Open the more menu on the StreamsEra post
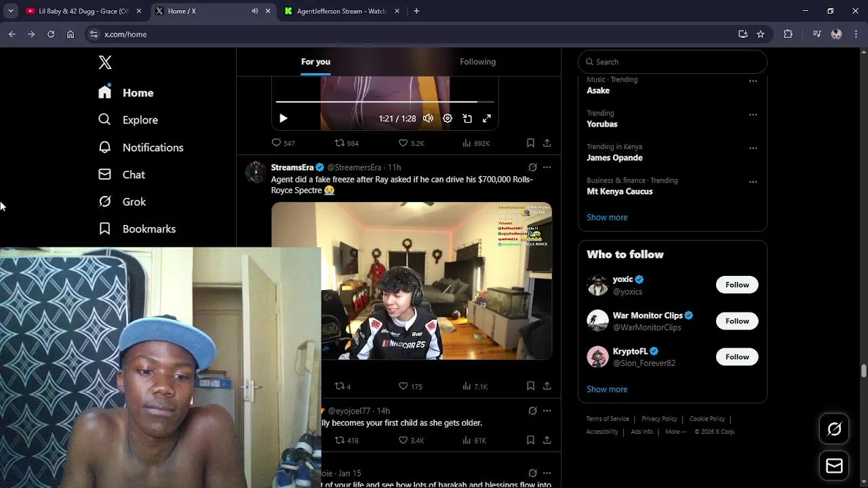This screenshot has width=868, height=488. click(547, 167)
